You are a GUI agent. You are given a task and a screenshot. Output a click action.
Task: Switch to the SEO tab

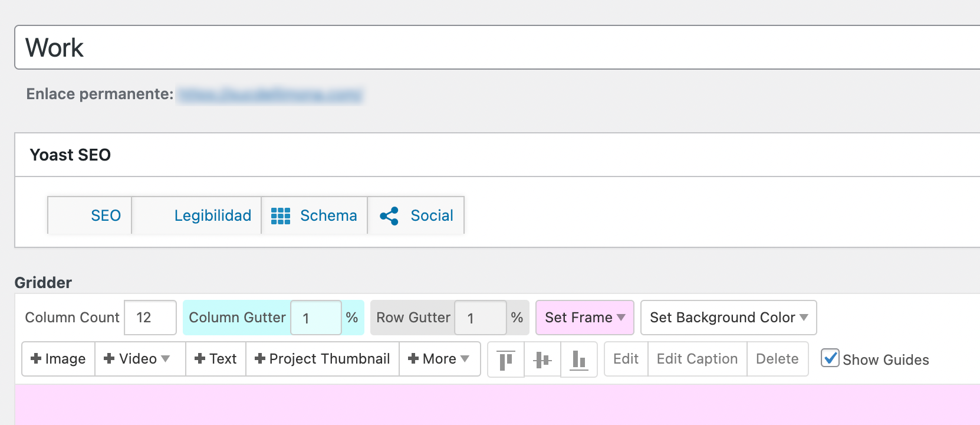(106, 216)
